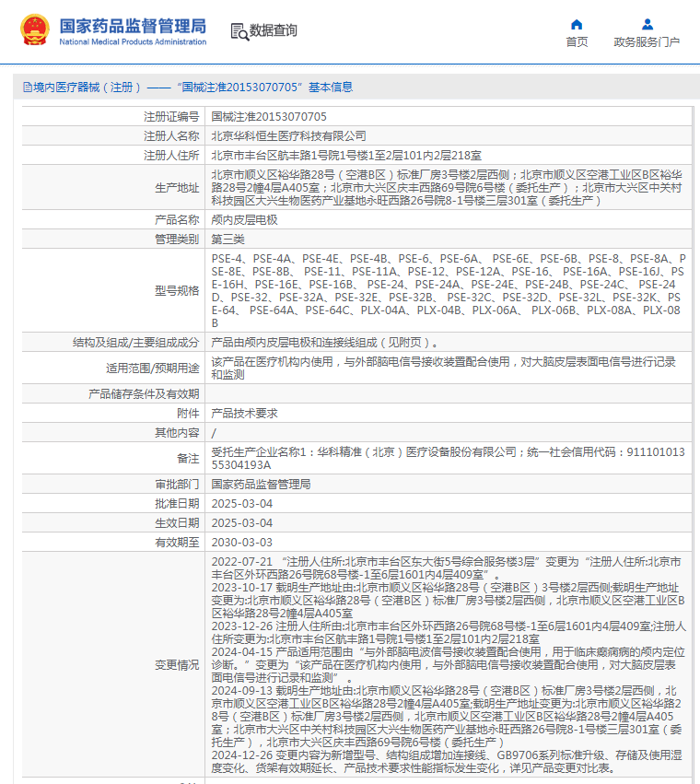
Task: Select the 受托生产企业名称1 remark text
Action: 448,459
